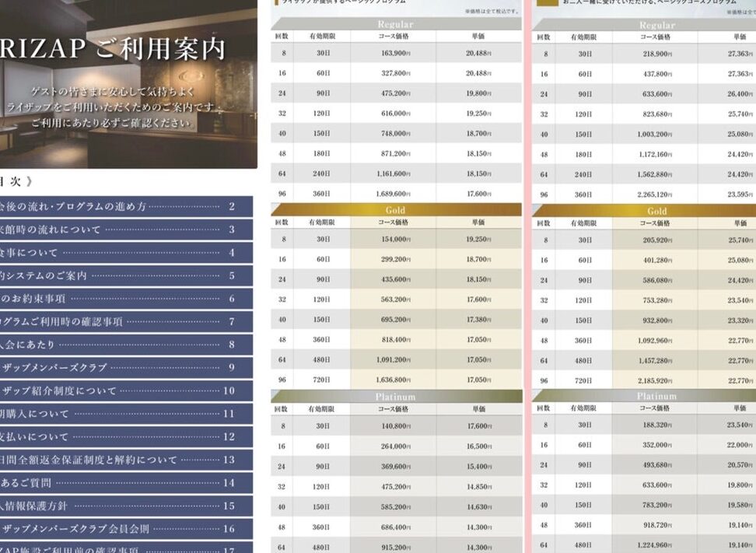Viewport: 756px width, 553px height.
Task: Select the unit price cell 26,400円
Action: pos(741,94)
